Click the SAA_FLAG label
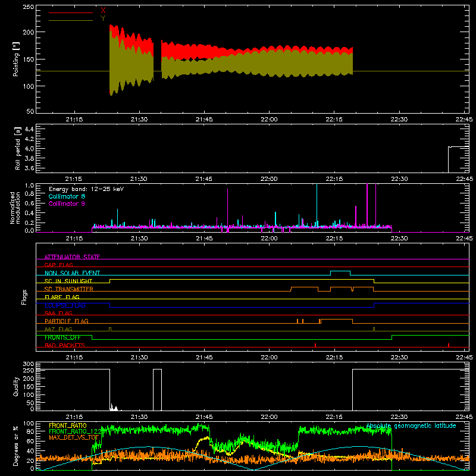Viewport: 476px width, 476px height. [x=58, y=313]
